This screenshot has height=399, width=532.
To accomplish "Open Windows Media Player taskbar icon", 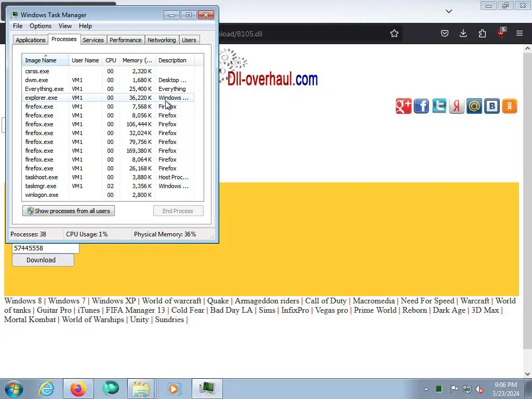I will [174, 389].
